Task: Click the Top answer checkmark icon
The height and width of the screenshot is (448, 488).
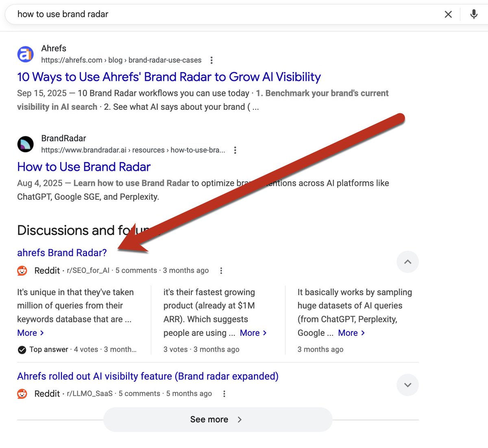Action: [x=22, y=349]
